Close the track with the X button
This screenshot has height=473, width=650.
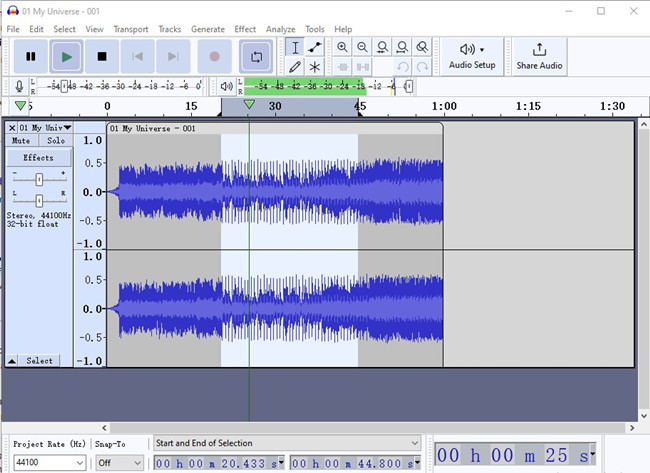12,128
